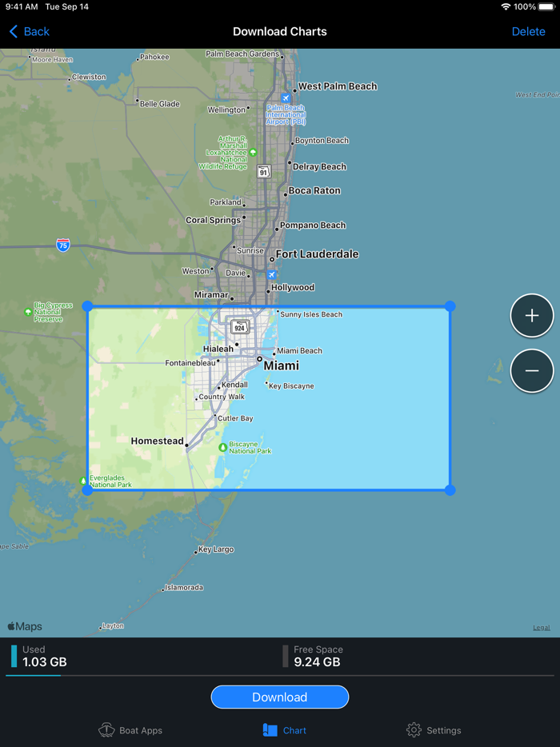
Task: Tap the Key Largo label
Action: click(x=216, y=549)
